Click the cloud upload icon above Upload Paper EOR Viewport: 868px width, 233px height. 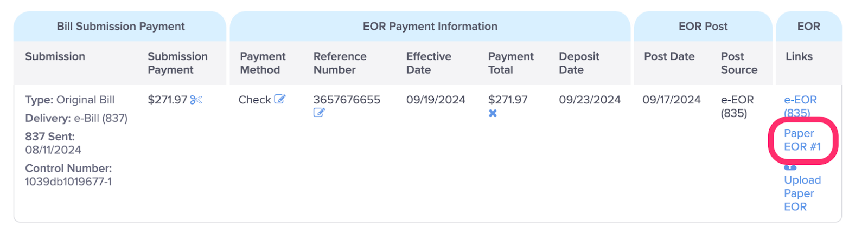point(790,167)
